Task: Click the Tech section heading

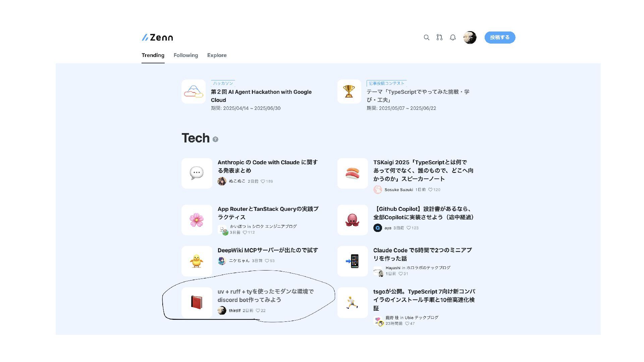Action: click(196, 138)
